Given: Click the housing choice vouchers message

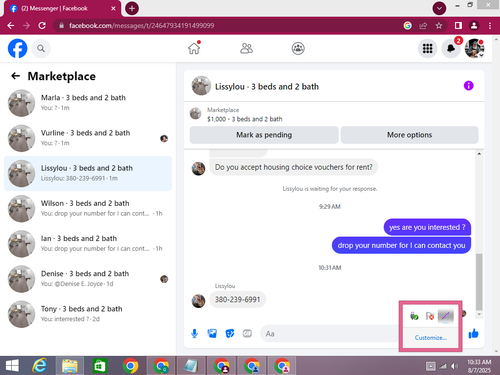Looking at the screenshot, I should 293,167.
